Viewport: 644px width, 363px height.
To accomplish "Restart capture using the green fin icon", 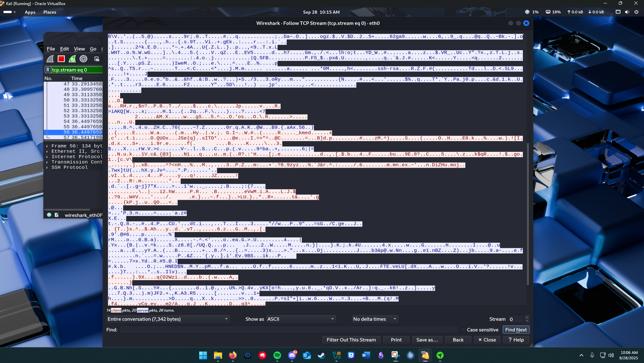I will click(72, 59).
